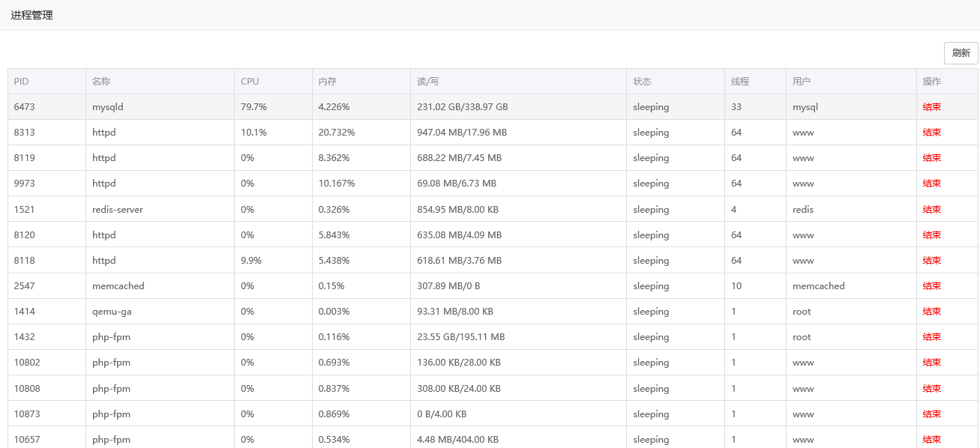Select the mysqld process name cell

(107, 107)
